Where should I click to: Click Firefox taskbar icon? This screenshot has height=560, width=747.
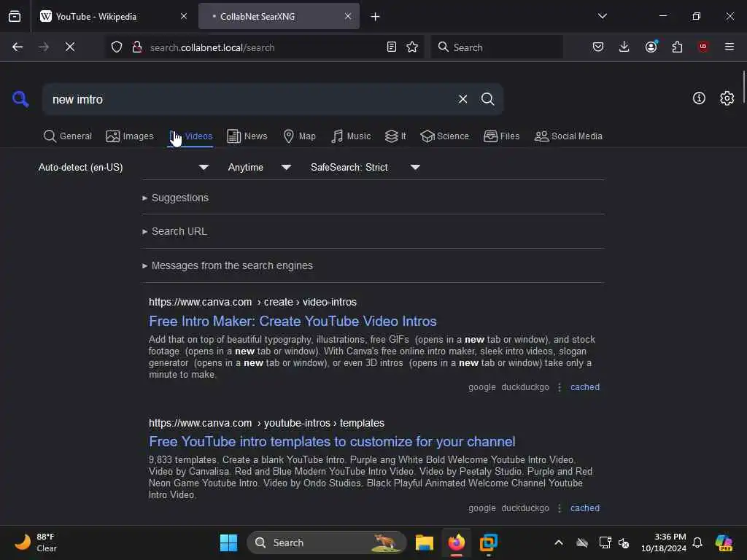[x=457, y=542]
